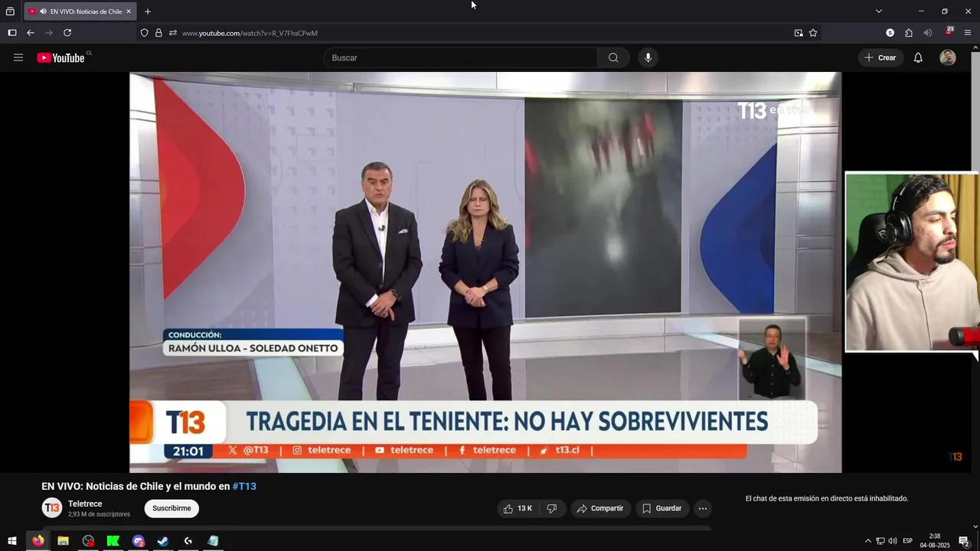Image resolution: width=980 pixels, height=551 pixels.
Task: Switch the ESP input language
Action: 908,541
